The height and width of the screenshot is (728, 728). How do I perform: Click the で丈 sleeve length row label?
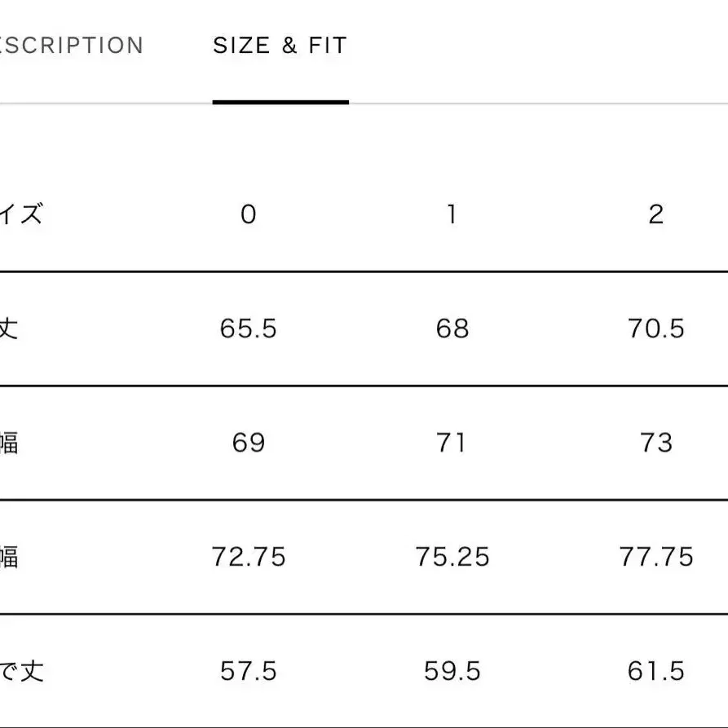pyautogui.click(x=21, y=672)
